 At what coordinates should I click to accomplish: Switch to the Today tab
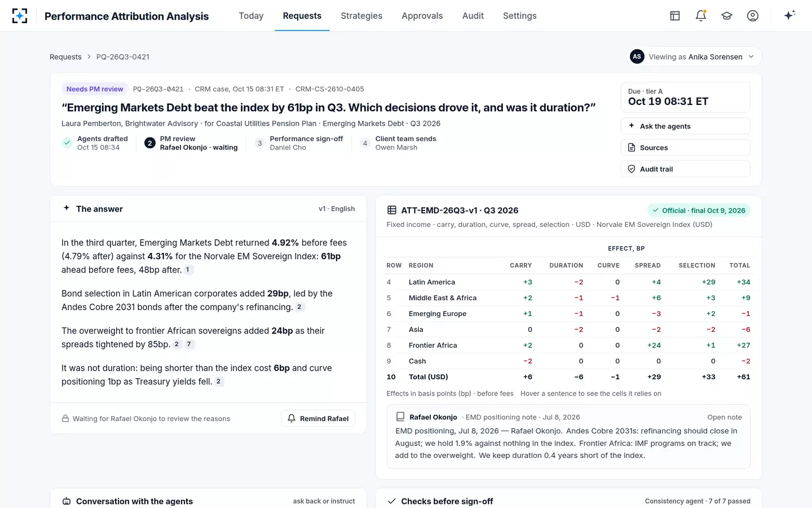pos(251,16)
